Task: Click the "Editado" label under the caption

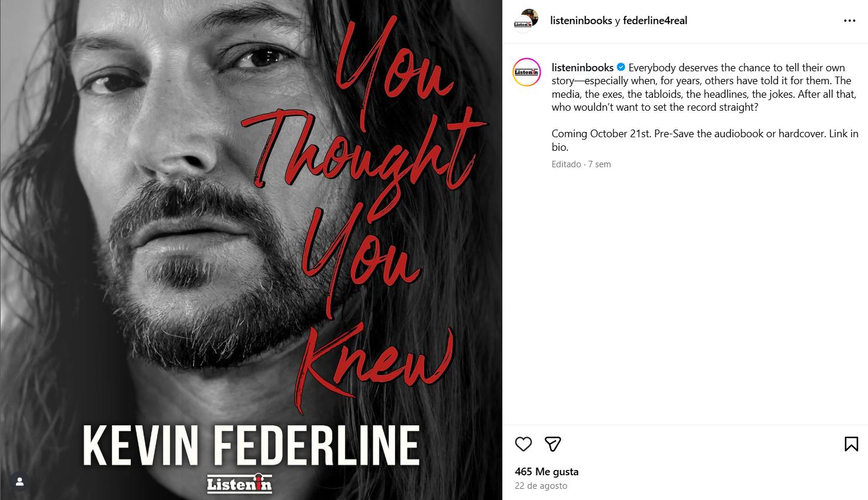Action: point(566,164)
